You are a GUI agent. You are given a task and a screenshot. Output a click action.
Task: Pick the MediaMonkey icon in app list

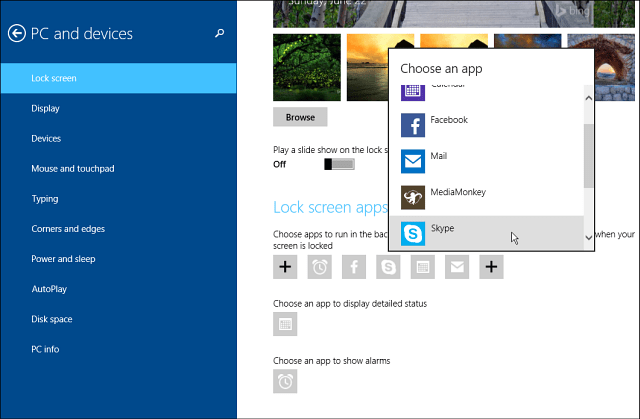413,197
